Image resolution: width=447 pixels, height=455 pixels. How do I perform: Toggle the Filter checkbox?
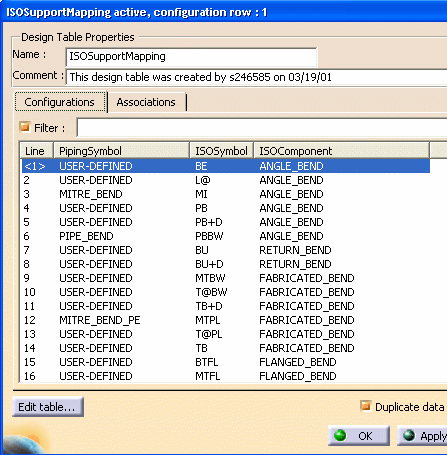[x=25, y=127]
